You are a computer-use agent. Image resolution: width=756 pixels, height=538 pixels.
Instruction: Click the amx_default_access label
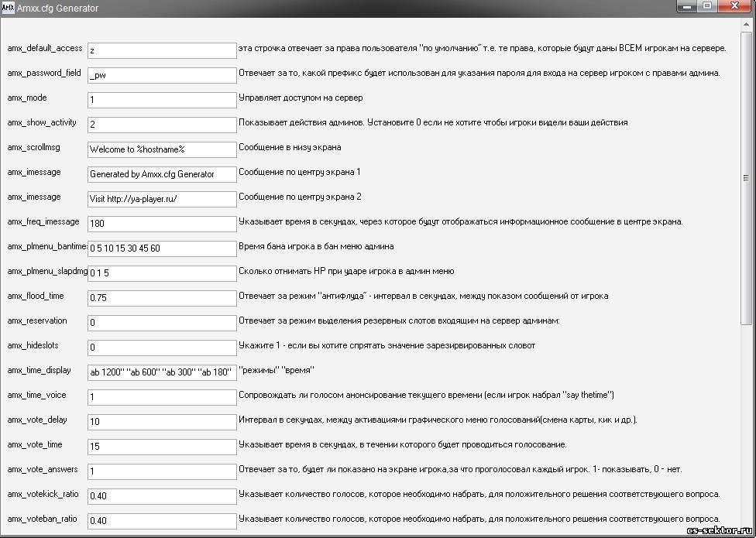point(45,49)
